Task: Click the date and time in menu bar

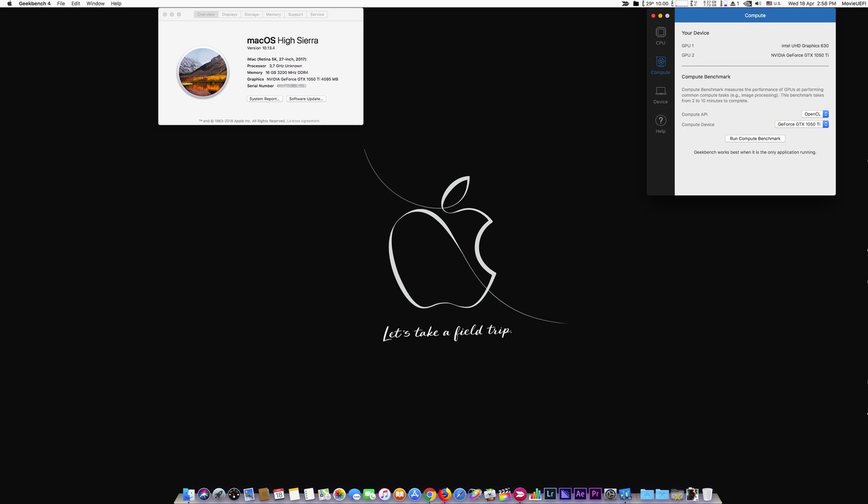Action: click(812, 3)
